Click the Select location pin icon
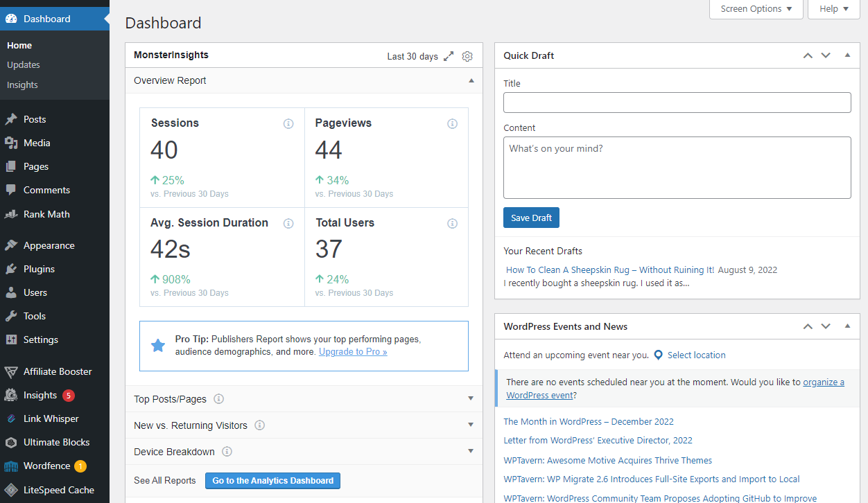This screenshot has width=868, height=503. [658, 355]
